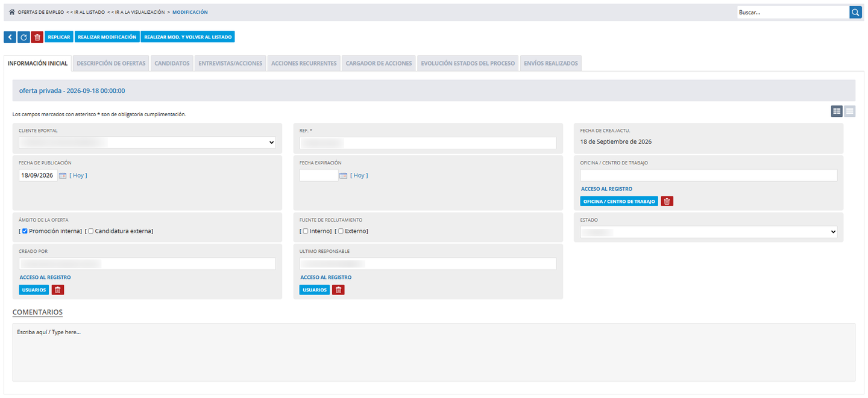Screen dimensions: 868x398
Task: Set publication date with Hoy link
Action: tap(78, 175)
